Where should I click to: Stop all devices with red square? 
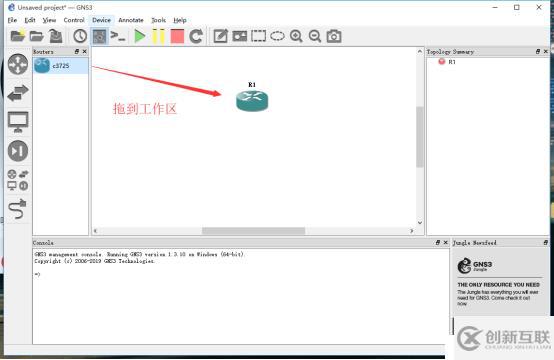click(177, 36)
